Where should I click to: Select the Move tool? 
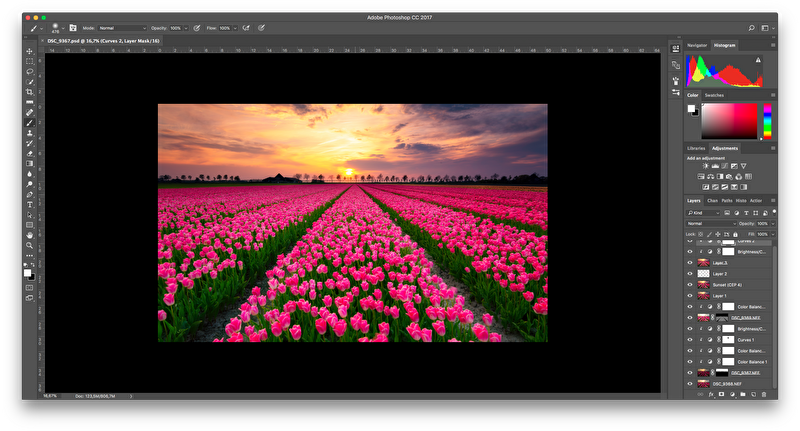(30, 51)
